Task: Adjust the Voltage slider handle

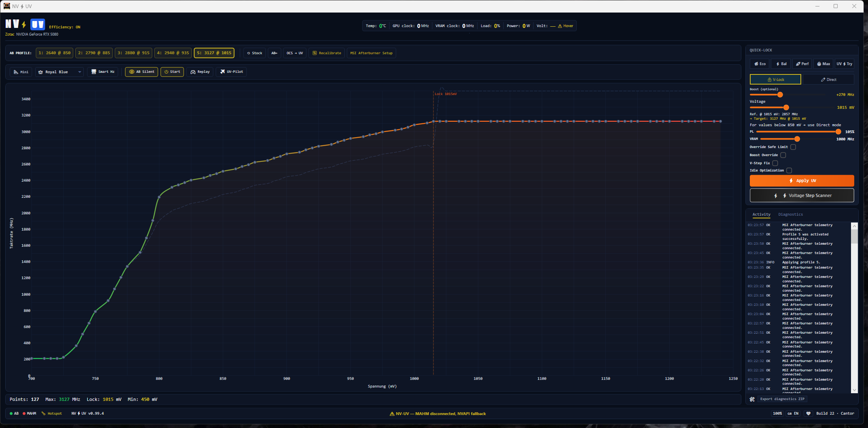Action: tap(786, 108)
